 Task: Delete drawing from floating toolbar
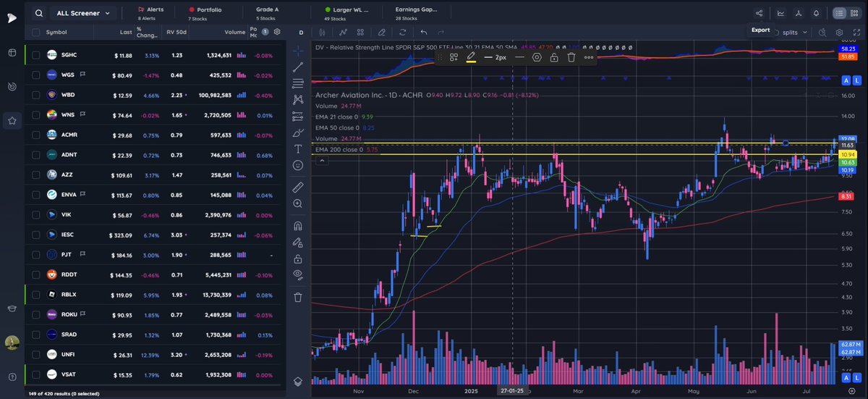(571, 56)
